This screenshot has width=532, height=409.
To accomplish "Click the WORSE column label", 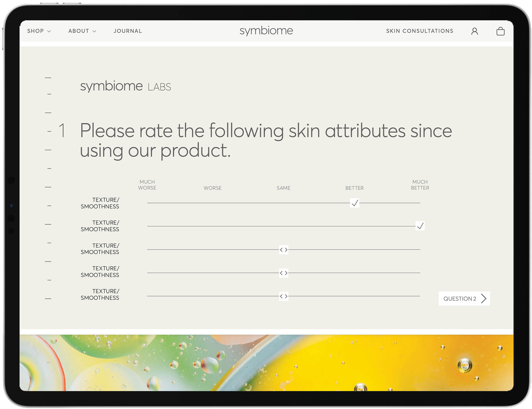I will [x=213, y=188].
